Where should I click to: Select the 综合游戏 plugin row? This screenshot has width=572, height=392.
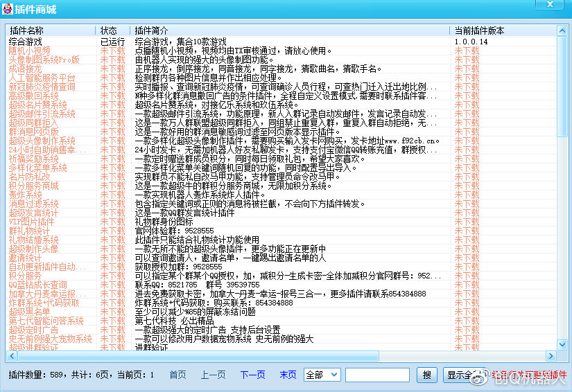tap(281, 42)
